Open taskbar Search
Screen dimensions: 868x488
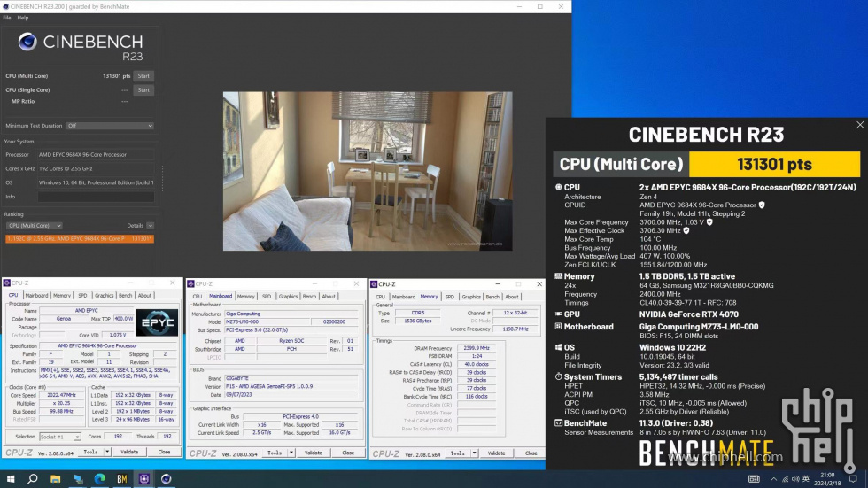pyautogui.click(x=33, y=478)
